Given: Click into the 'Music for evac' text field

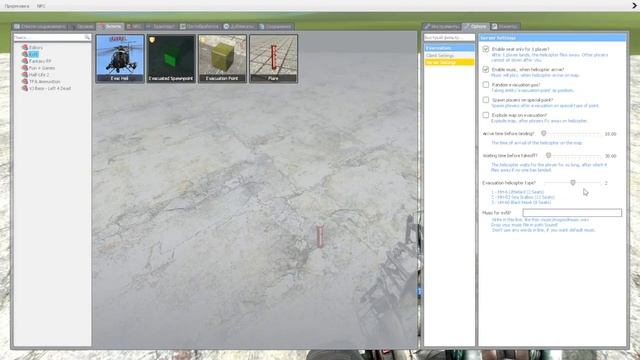Looking at the screenshot, I should (x=572, y=213).
